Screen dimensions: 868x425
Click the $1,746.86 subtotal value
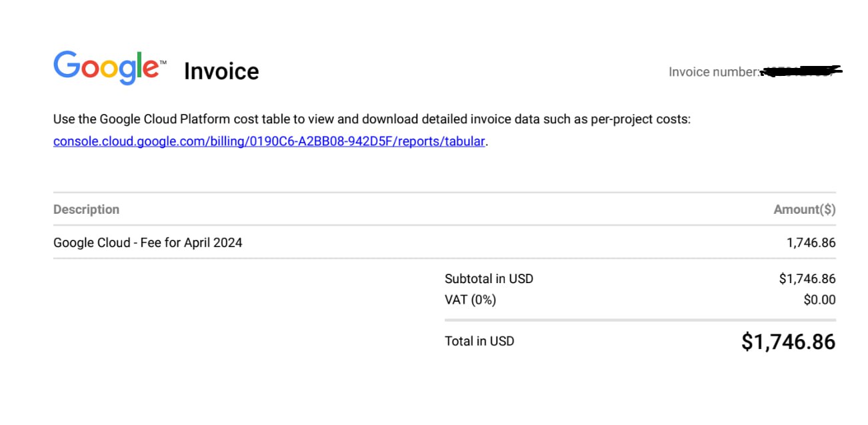807,278
